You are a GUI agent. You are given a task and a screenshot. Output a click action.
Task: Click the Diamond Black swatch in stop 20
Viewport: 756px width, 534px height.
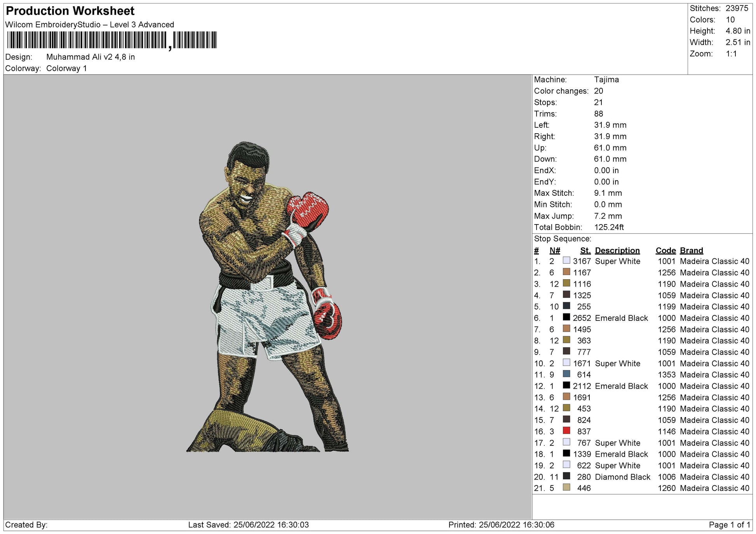(x=566, y=476)
